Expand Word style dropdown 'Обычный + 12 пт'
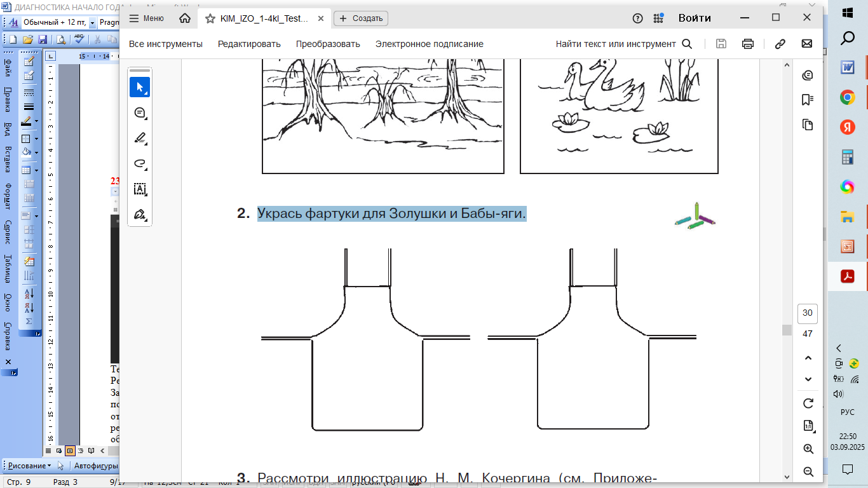 92,22
